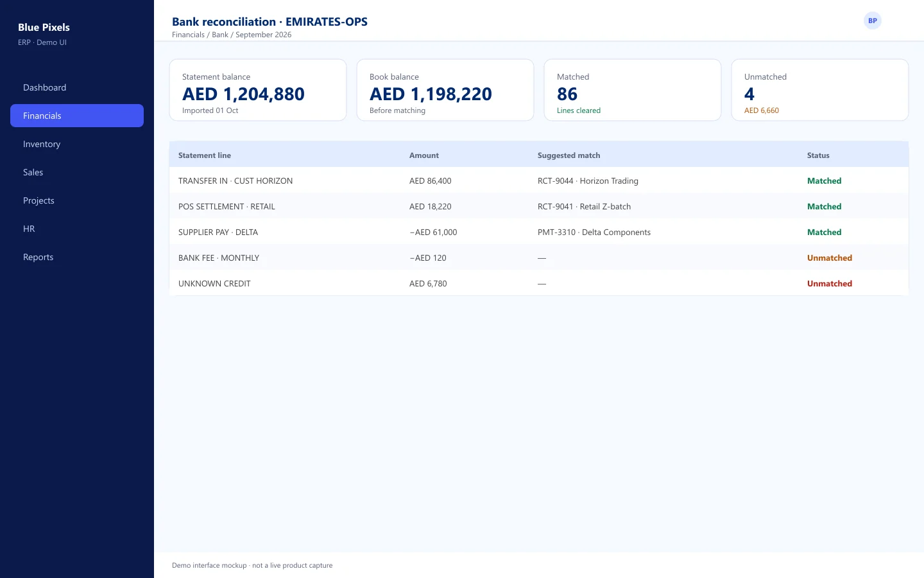Viewport: 924px width, 578px height.
Task: Open the BP user avatar
Action: click(x=873, y=21)
